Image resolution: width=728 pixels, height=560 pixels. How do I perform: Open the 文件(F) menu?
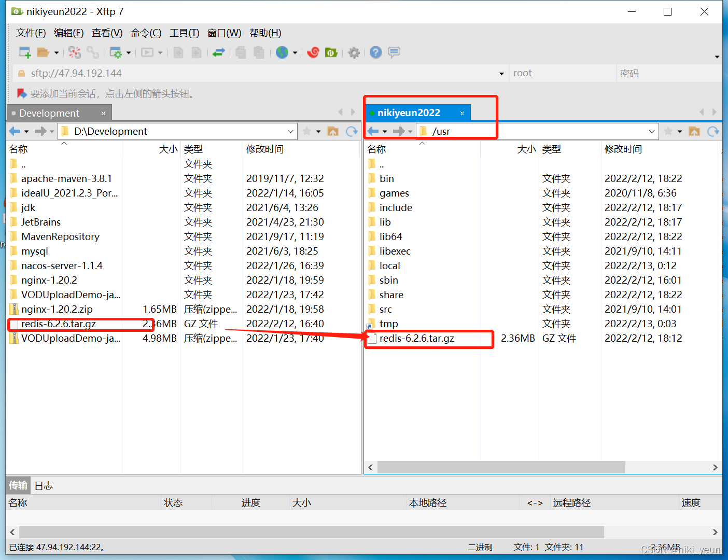[31, 33]
